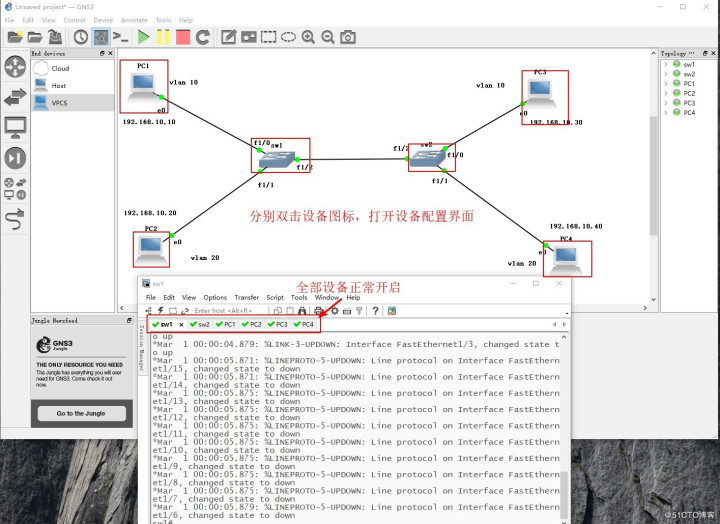Expand PC3 in Topology summary
The image size is (720, 524).
click(666, 103)
